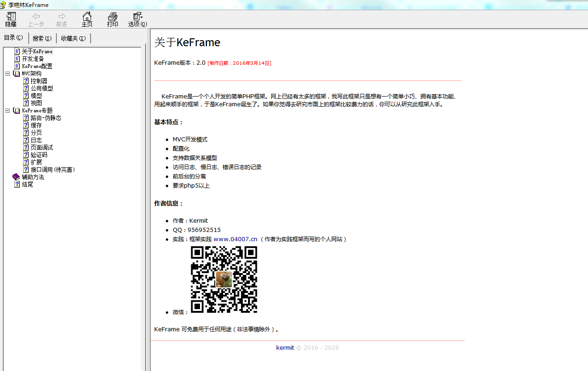Click the question icon beside 页面调试

pyautogui.click(x=26, y=147)
